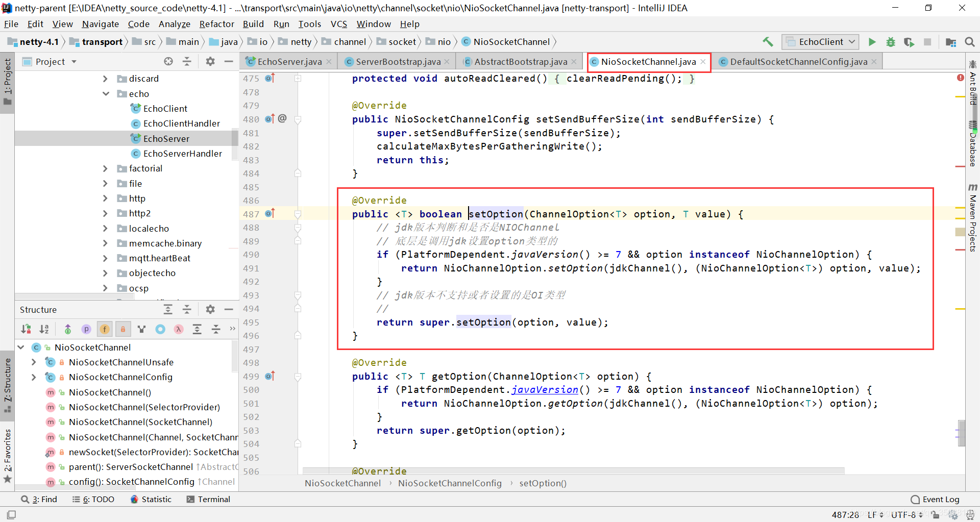Toggle show properties in Structure
Viewport: 980px width, 522px height.
coord(86,329)
